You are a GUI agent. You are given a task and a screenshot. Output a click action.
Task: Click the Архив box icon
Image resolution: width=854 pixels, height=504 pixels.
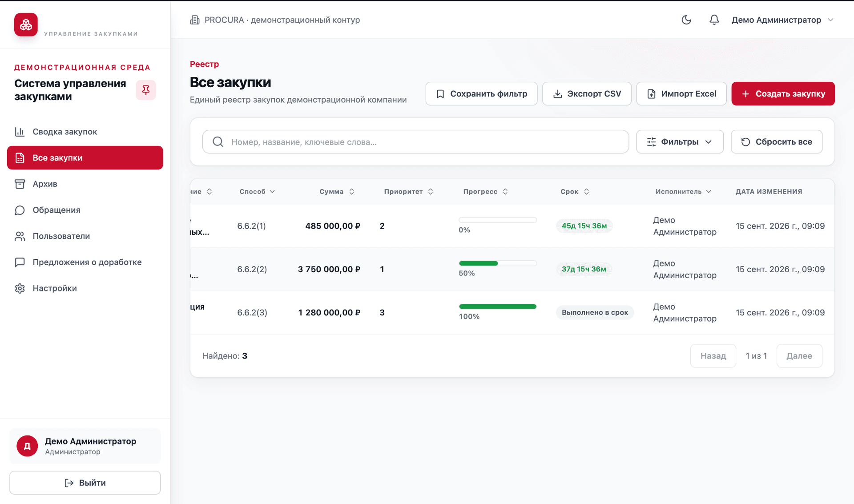(x=20, y=184)
